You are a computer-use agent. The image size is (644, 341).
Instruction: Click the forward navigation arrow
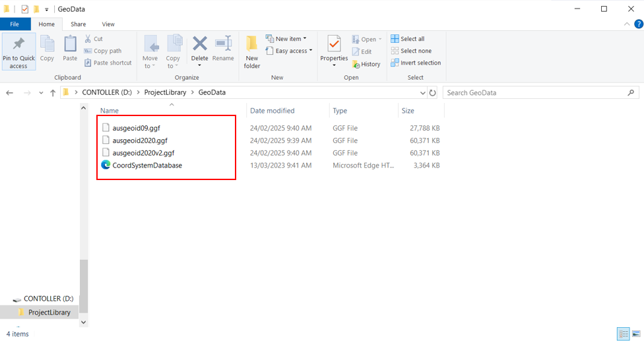pyautogui.click(x=27, y=93)
